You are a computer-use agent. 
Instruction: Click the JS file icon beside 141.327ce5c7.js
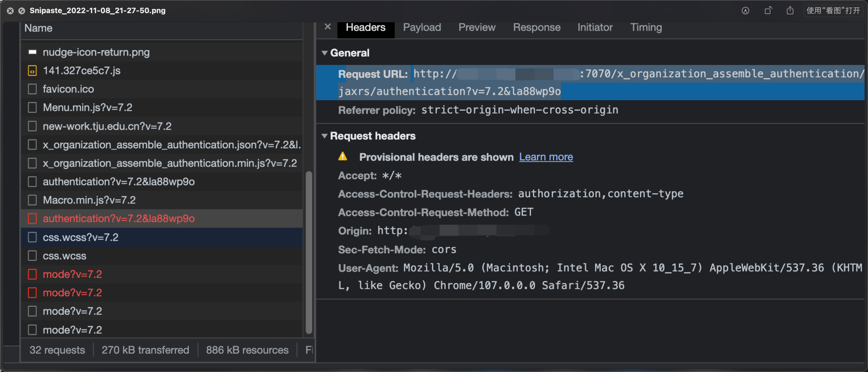coord(32,71)
